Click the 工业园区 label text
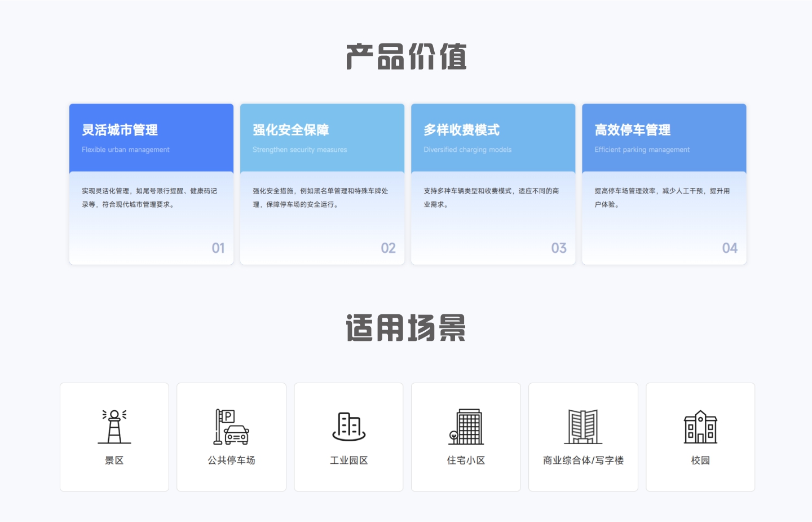Screen dimensions: 812x522 click(349, 460)
